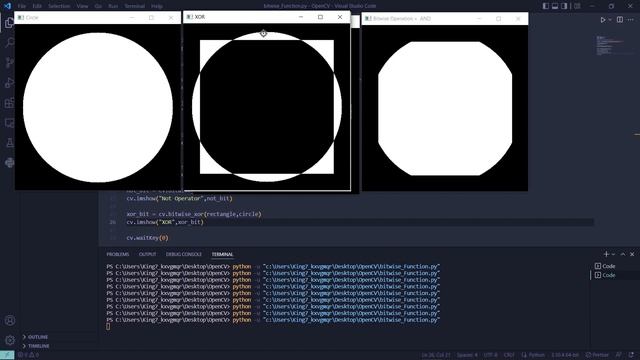Click the remote window status bar indicator

click(x=7, y=355)
